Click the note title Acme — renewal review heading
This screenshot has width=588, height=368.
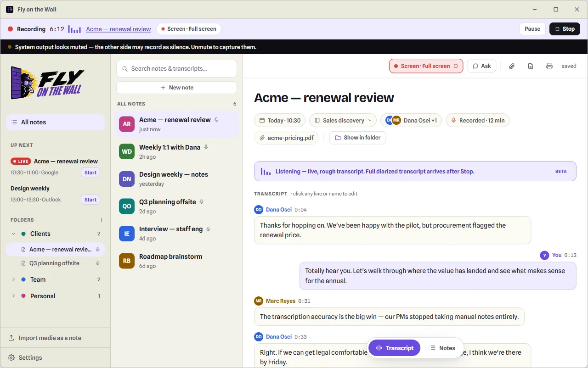[324, 97]
